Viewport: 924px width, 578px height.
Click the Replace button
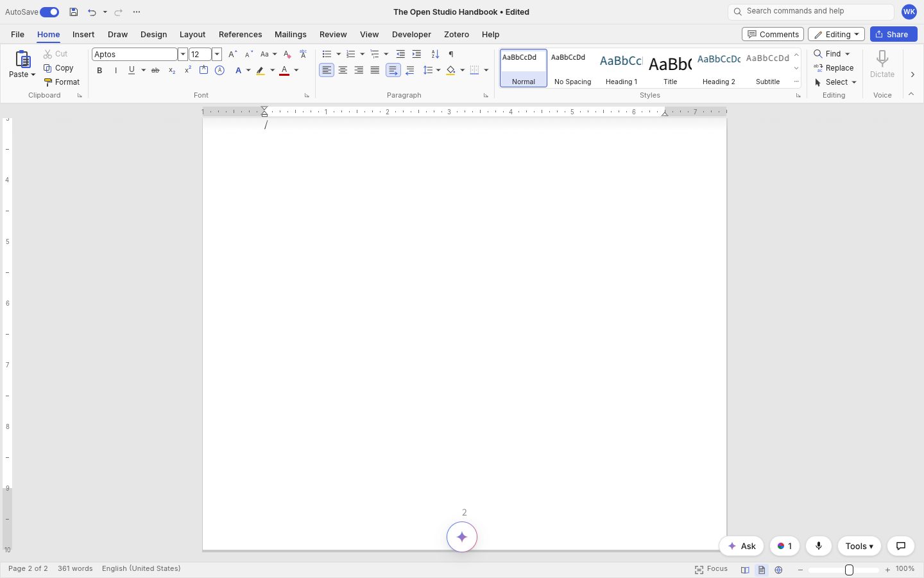click(x=834, y=68)
